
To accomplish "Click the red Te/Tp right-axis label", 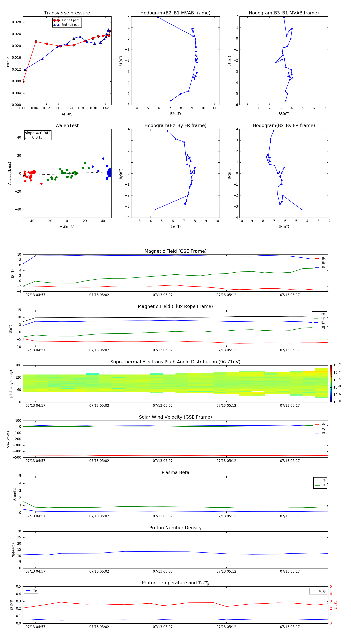I will tap(336, 605).
